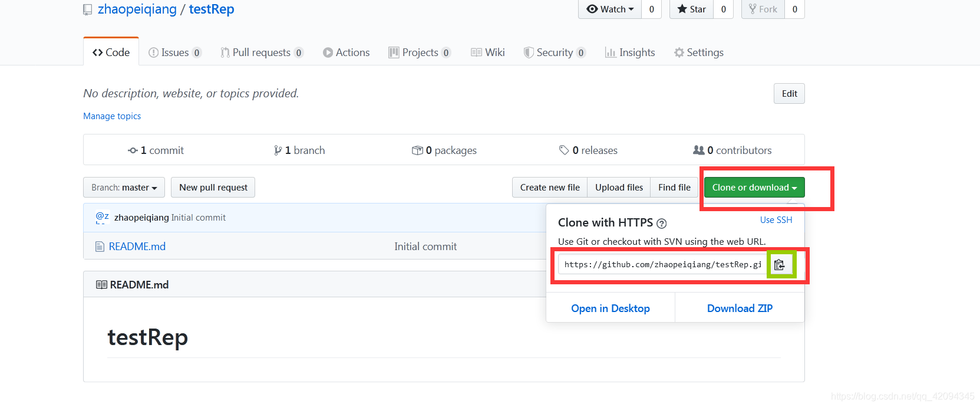
Task: Click the zhaopeiqiang avatar in commit row
Action: [x=102, y=218]
